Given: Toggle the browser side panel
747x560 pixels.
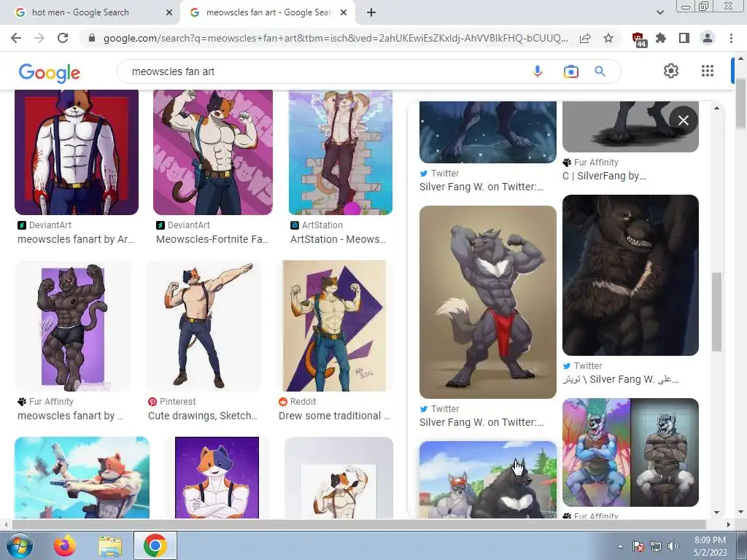Looking at the screenshot, I should 684,38.
